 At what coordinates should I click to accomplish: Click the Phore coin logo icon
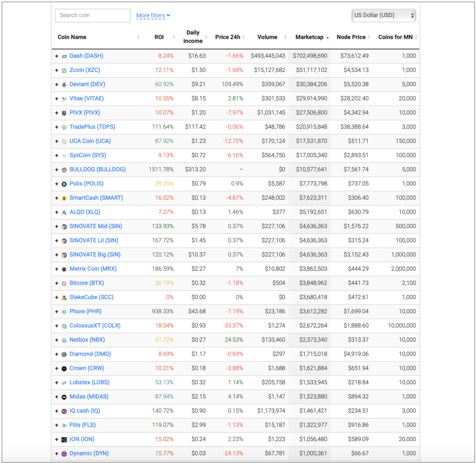point(64,312)
